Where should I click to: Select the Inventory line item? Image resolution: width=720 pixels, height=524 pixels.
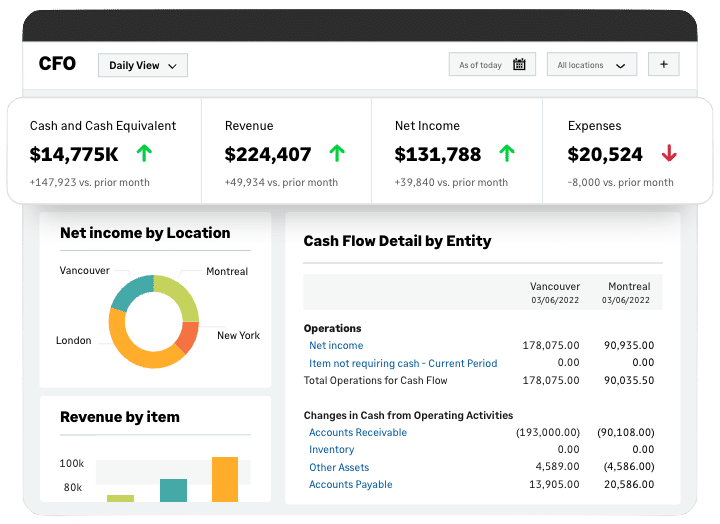[331, 450]
